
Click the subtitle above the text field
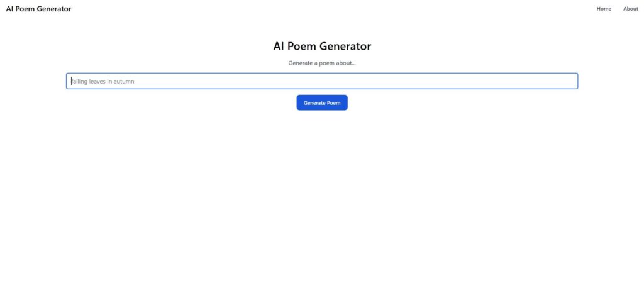click(x=322, y=63)
